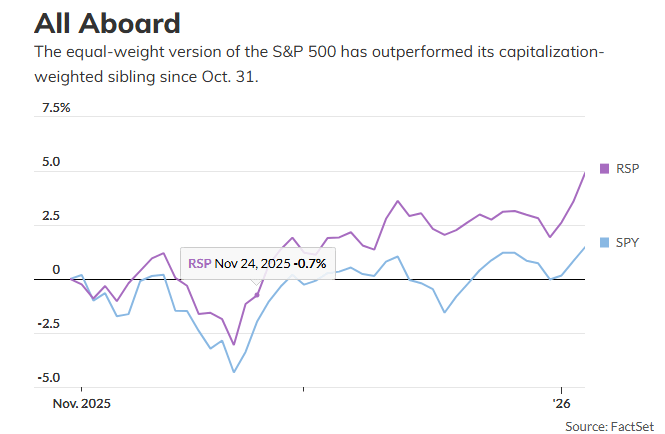Click the purple RSP legend color square
Viewport: 665px width, 434px height.
coord(603,167)
